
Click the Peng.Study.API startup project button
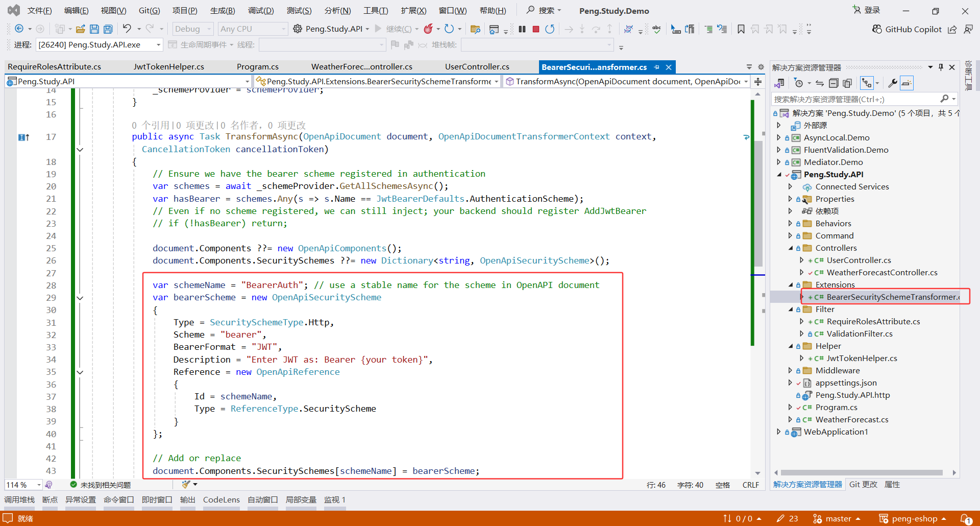331,29
